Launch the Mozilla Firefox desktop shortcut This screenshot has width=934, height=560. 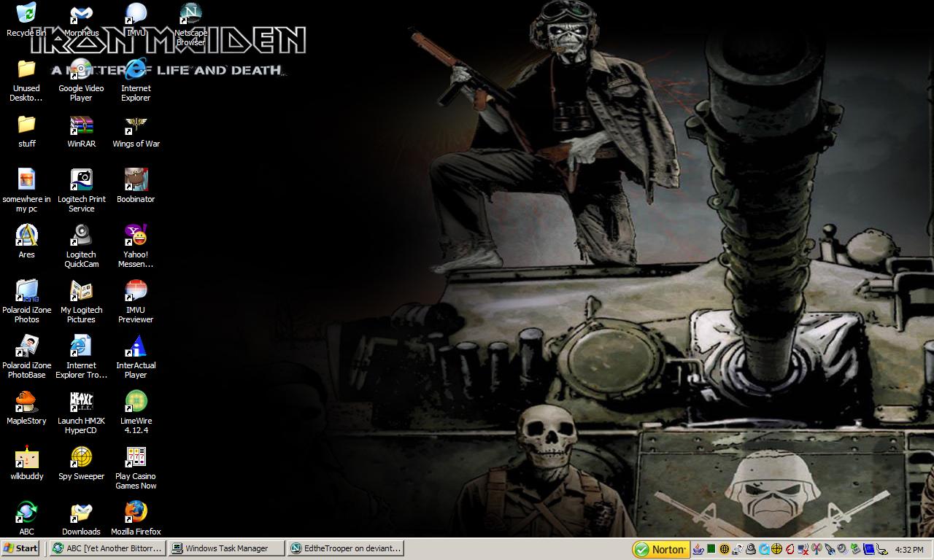click(136, 518)
